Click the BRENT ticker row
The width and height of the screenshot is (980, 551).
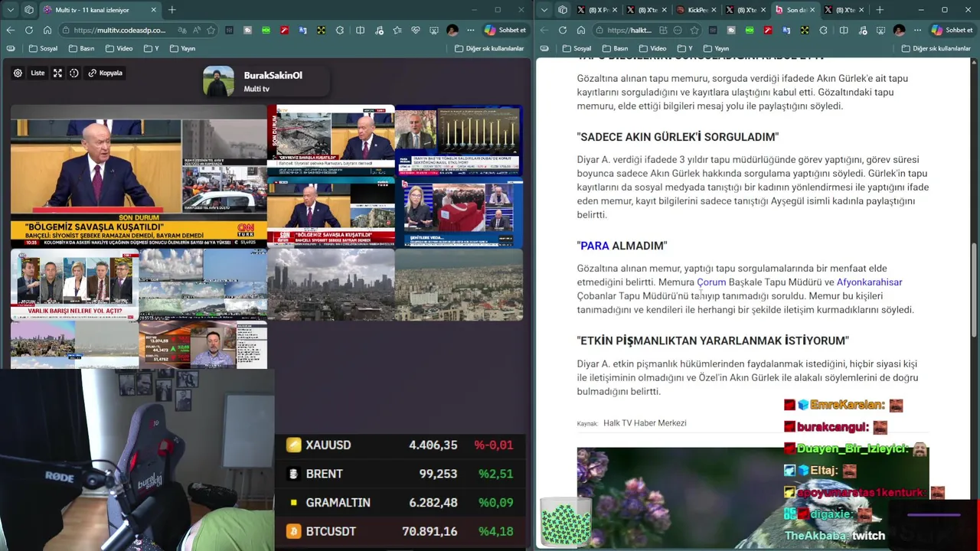(400, 474)
